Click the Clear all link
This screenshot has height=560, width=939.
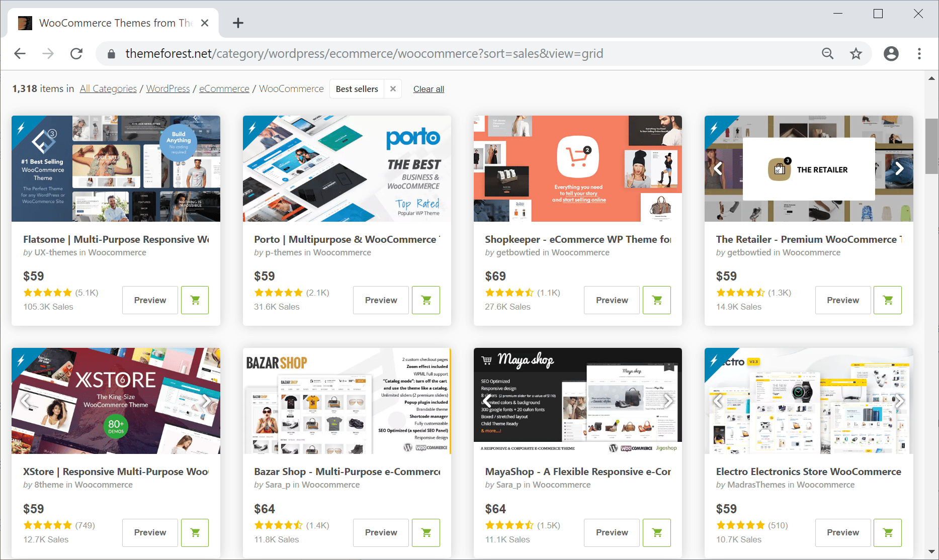coord(429,89)
